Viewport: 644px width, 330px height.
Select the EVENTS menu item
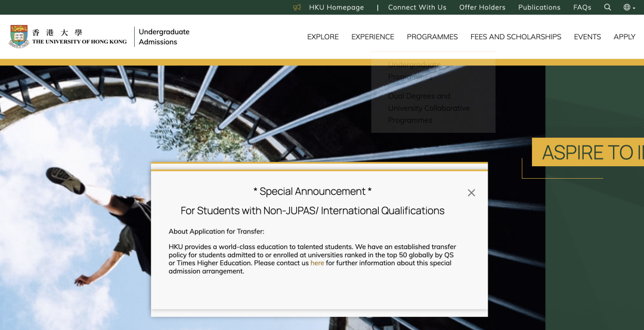tap(587, 37)
